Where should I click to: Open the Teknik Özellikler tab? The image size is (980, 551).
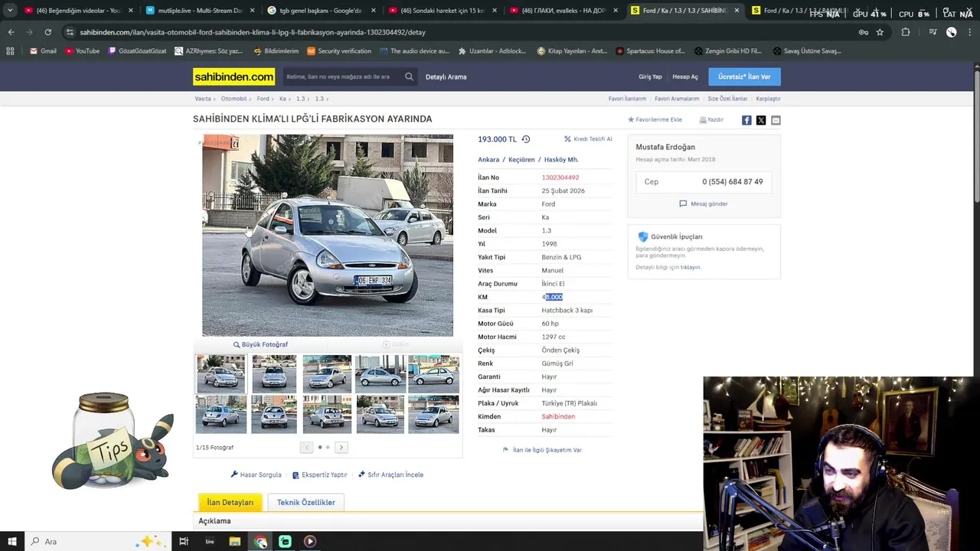[x=305, y=502]
